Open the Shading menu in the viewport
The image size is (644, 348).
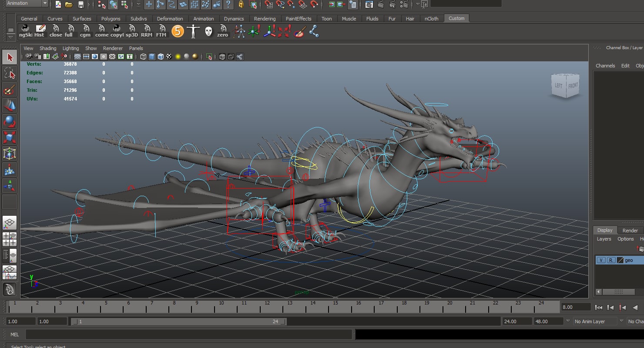coord(48,48)
